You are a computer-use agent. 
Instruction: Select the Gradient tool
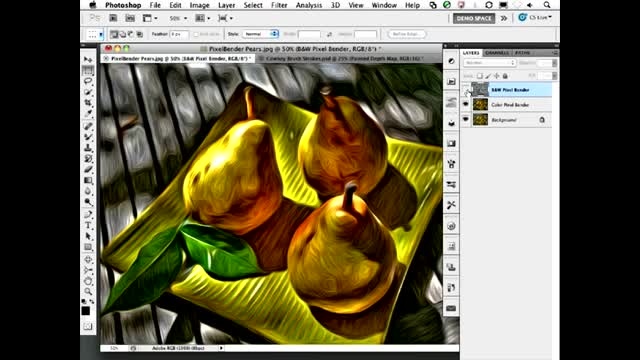[x=88, y=180]
